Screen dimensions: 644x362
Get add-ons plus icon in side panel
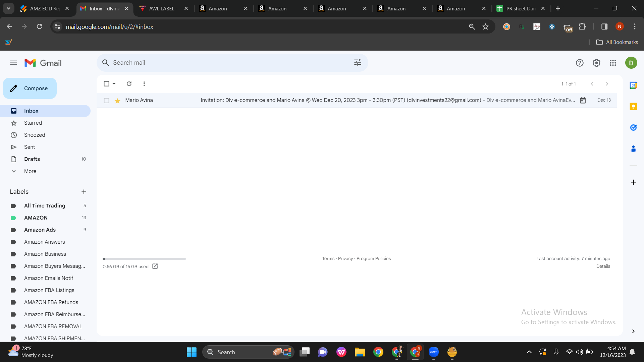coord(633,182)
